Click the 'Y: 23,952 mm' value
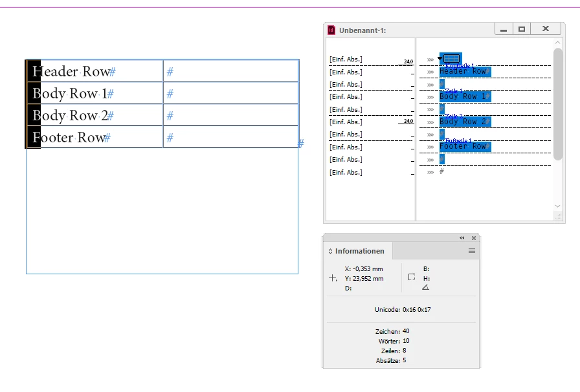Viewport: 580px width, 392px height. pyautogui.click(x=364, y=278)
